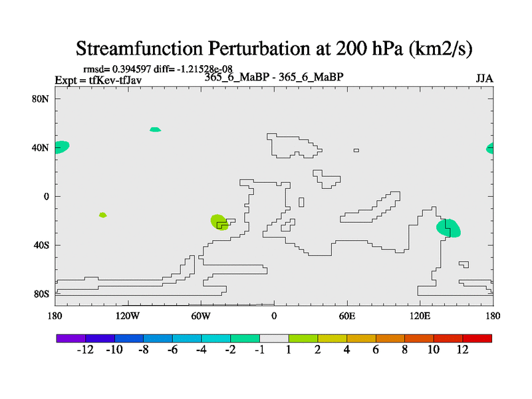Click the colorbar swatch between -12 and -10

tap(100, 338)
